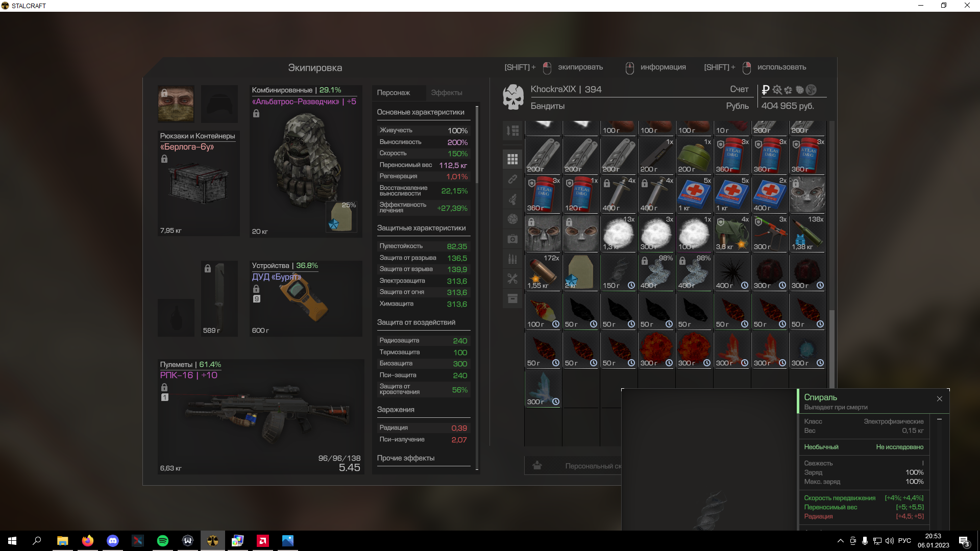The height and width of the screenshot is (551, 980).
Task: Click the Радиация stat value 0,39
Action: click(459, 428)
